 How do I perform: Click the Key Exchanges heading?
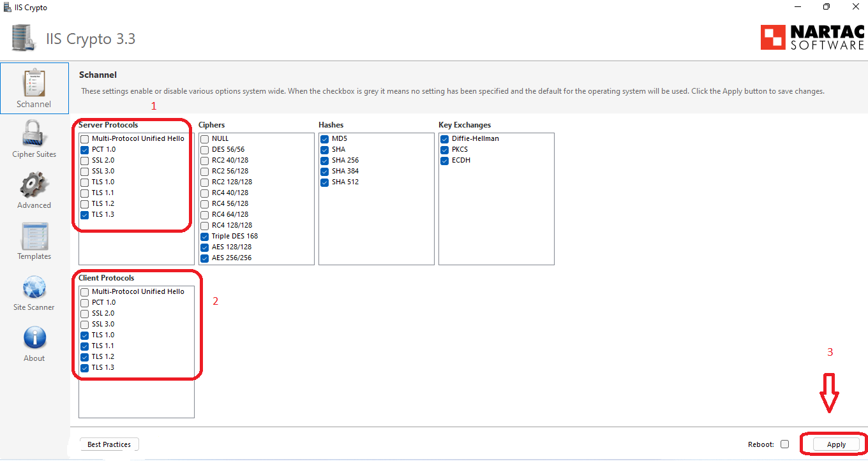(465, 125)
